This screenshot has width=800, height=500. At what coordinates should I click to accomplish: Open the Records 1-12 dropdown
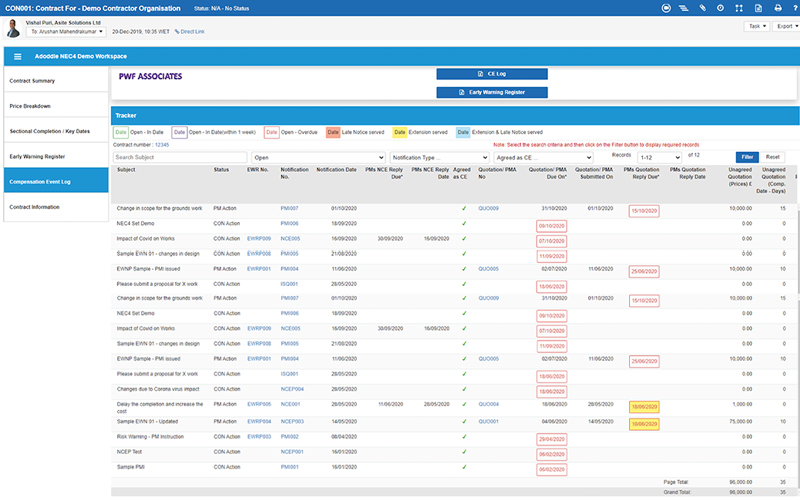tap(660, 158)
